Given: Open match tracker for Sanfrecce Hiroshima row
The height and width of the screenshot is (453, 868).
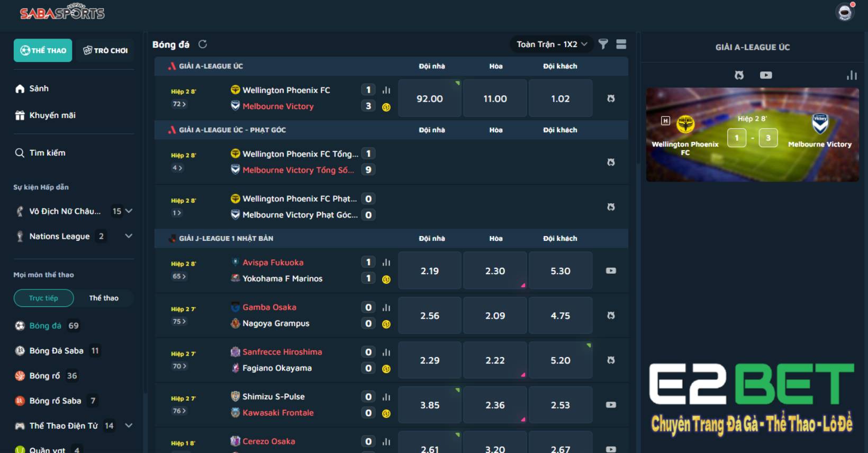Looking at the screenshot, I should click(x=611, y=360).
